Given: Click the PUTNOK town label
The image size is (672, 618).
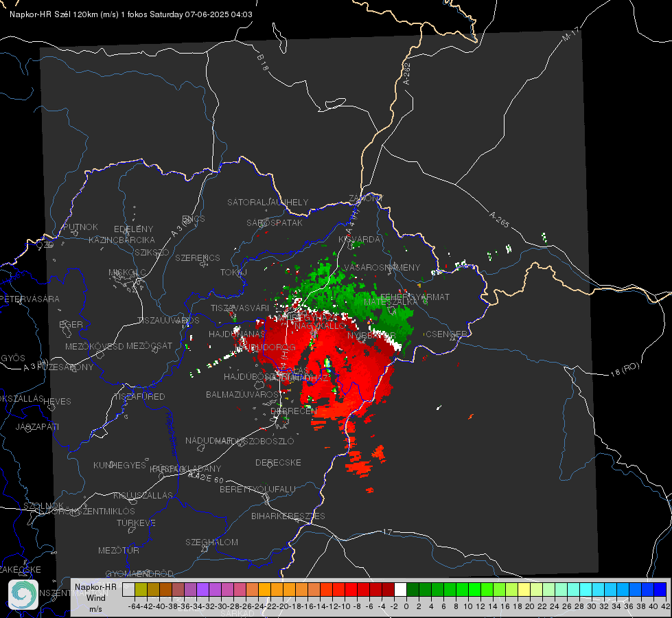Looking at the screenshot, I should click(x=80, y=227).
